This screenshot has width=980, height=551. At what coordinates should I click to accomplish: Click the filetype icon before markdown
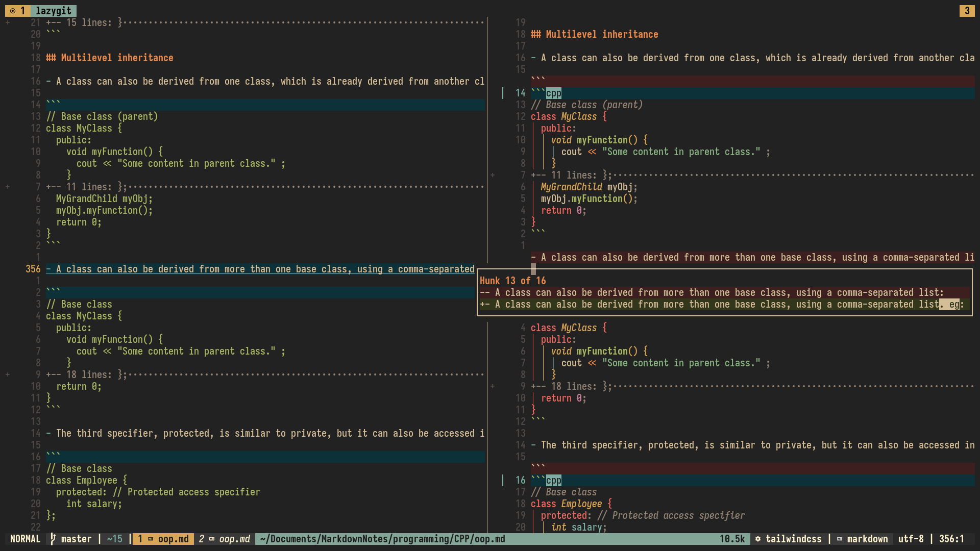click(840, 539)
